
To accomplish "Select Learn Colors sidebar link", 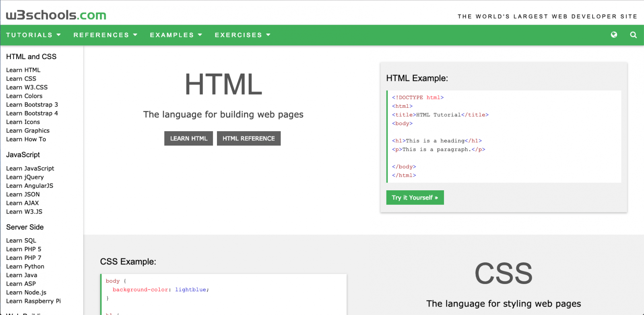I will pyautogui.click(x=24, y=96).
